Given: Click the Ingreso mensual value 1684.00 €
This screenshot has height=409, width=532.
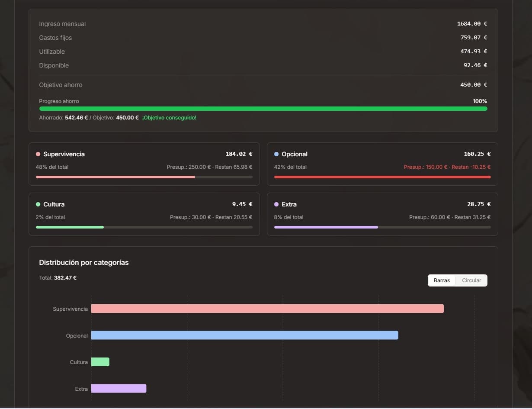Looking at the screenshot, I should [x=472, y=24].
